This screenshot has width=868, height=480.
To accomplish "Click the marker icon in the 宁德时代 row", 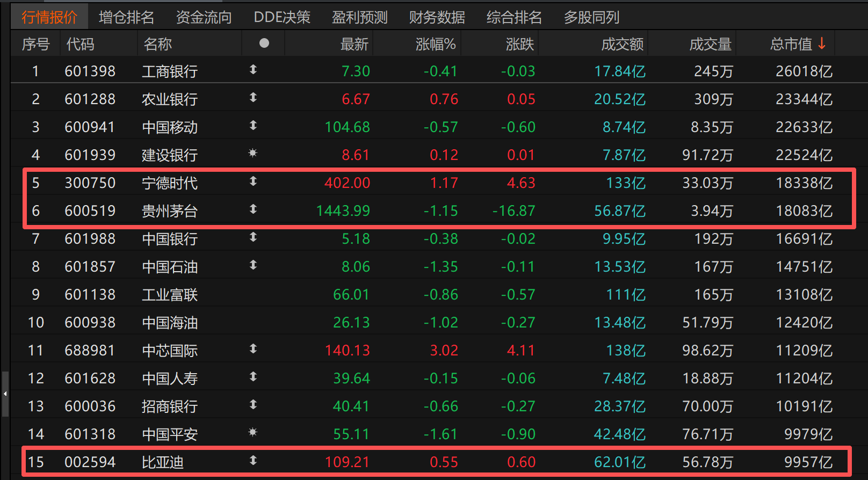I will (x=253, y=181).
